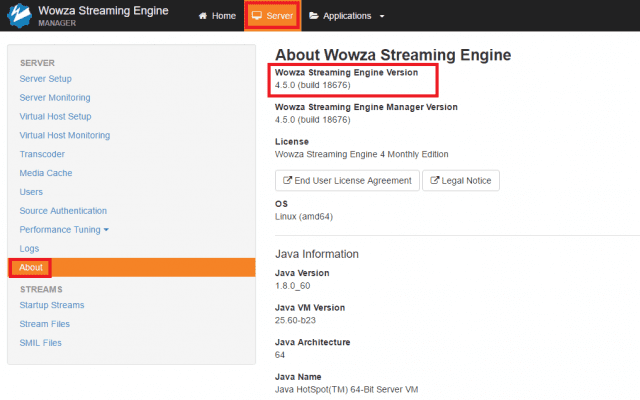Open Source Authentication settings
The height and width of the screenshot is (400, 640).
coord(63,211)
